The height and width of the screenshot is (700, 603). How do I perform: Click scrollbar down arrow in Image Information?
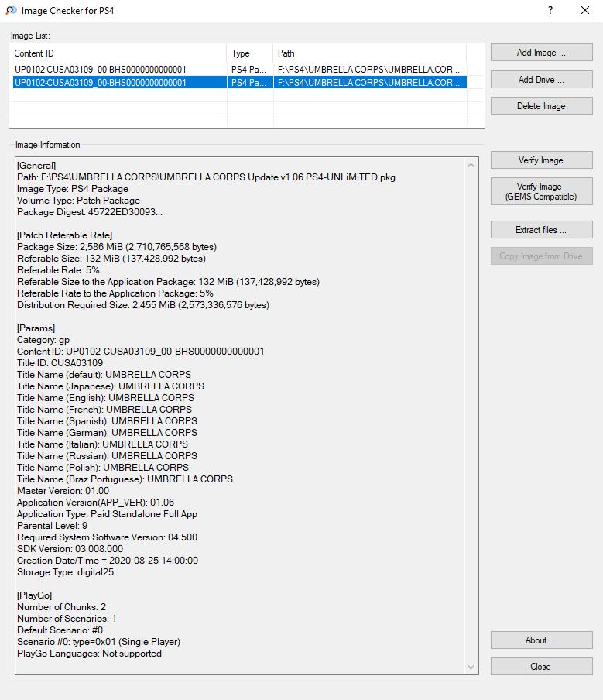coord(471,667)
